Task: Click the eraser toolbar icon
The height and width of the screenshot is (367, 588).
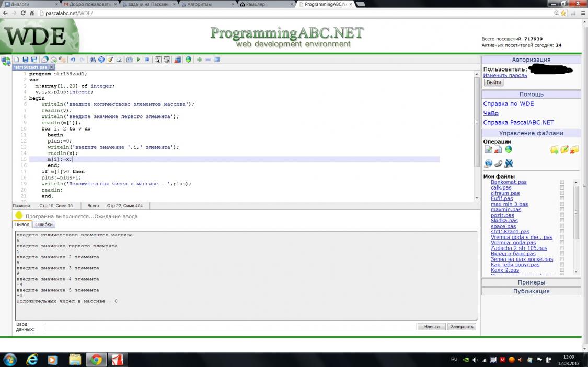Action: pos(119,60)
